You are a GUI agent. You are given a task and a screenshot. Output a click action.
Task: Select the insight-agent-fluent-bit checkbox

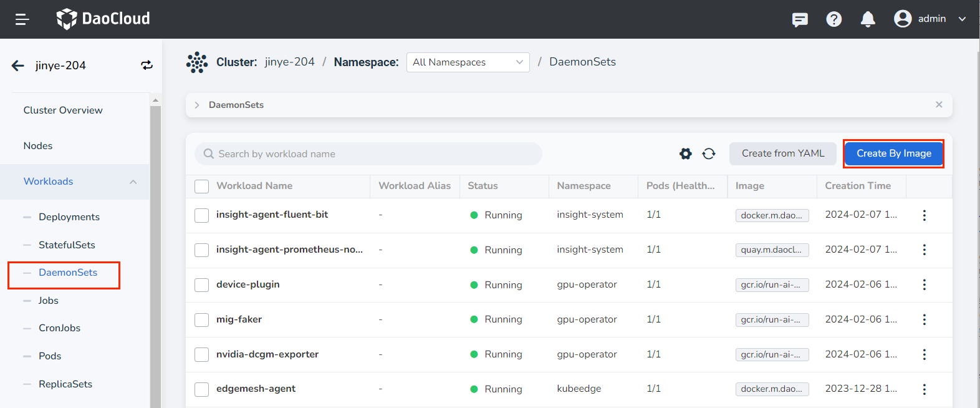pyautogui.click(x=201, y=215)
